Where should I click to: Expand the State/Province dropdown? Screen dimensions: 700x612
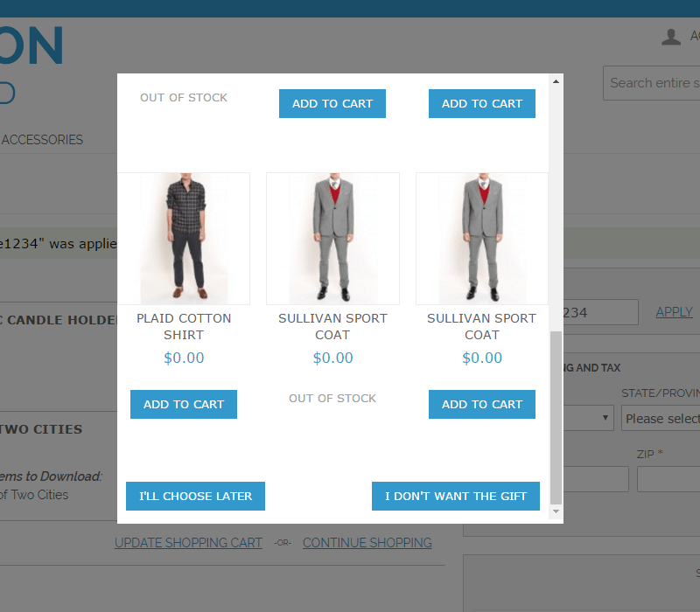[661, 419]
